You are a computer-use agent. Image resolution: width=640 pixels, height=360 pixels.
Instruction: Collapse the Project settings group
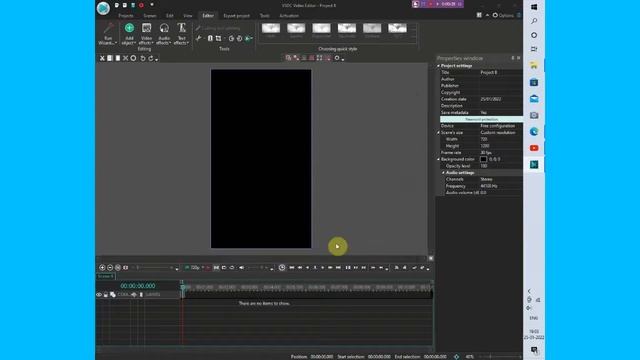pos(438,66)
